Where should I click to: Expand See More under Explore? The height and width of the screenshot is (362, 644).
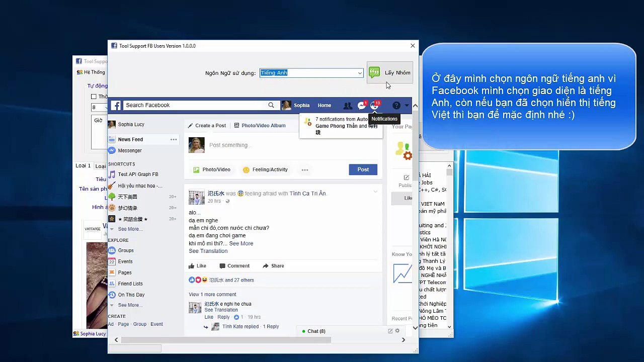[x=130, y=305]
